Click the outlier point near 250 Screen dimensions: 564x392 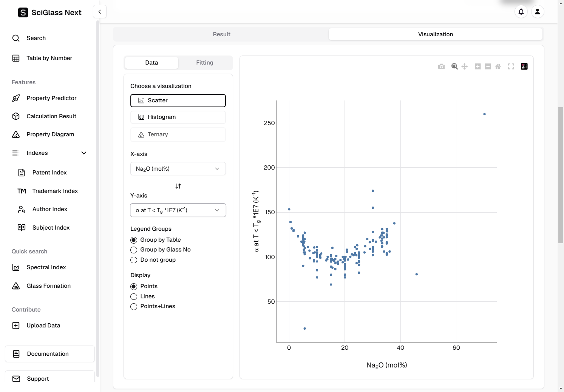[x=484, y=114]
